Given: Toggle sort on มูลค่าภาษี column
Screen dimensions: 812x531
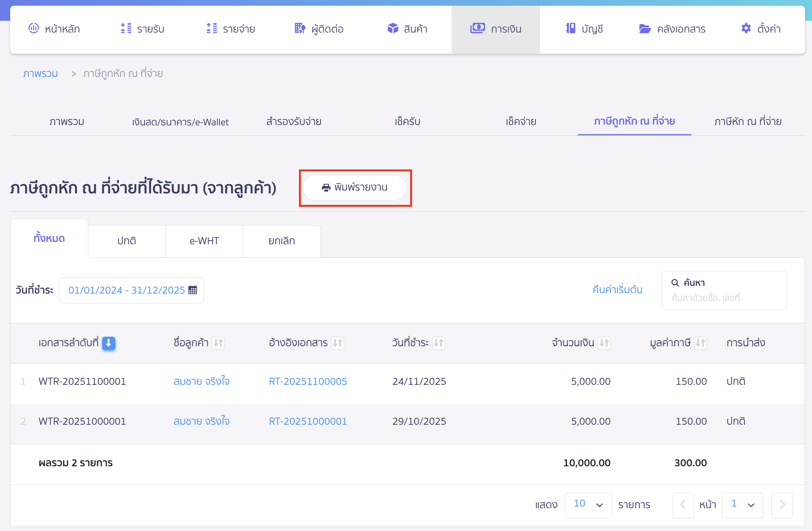Looking at the screenshot, I should tap(700, 343).
